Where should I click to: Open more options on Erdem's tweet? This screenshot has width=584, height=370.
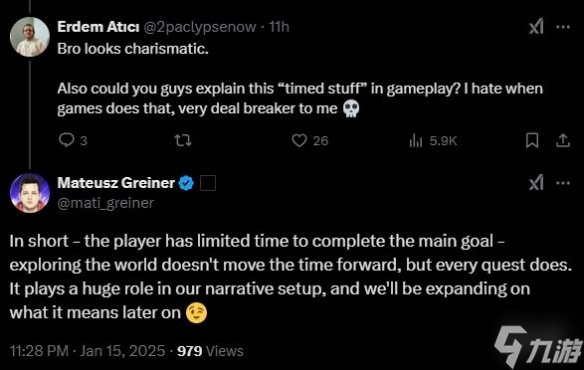tap(563, 27)
